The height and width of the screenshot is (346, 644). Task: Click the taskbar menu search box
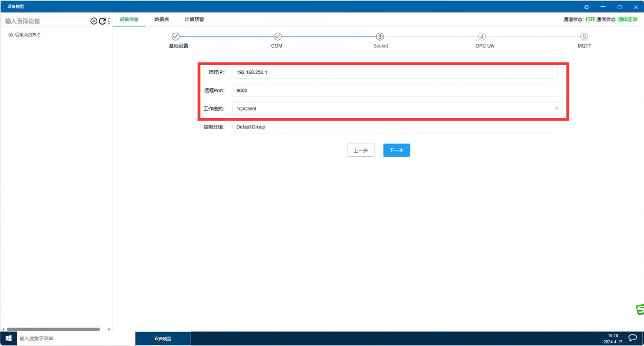(76, 338)
